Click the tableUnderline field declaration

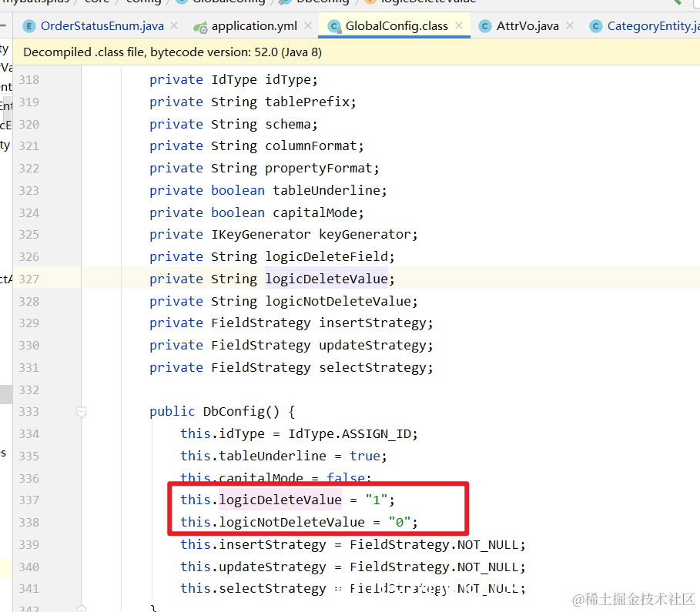[268, 191]
